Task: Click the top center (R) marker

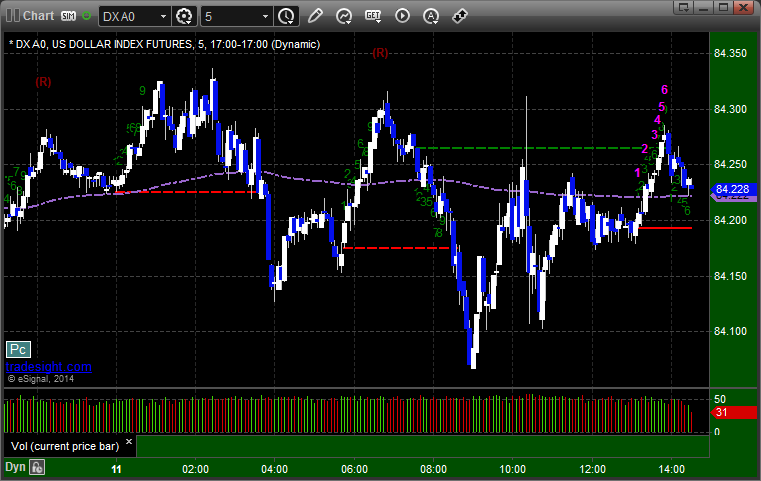Action: pos(380,53)
